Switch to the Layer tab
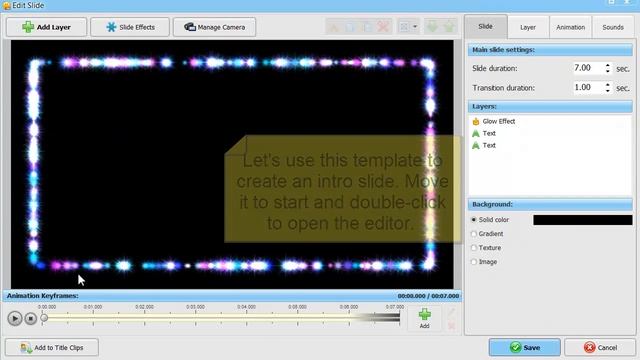The width and height of the screenshot is (640, 360). (x=528, y=27)
